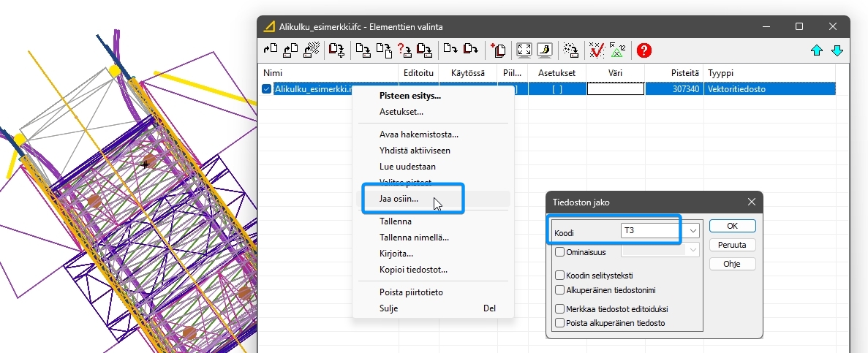
Task: Select Tallenna nimellä... in the context menu
Action: coord(414,238)
